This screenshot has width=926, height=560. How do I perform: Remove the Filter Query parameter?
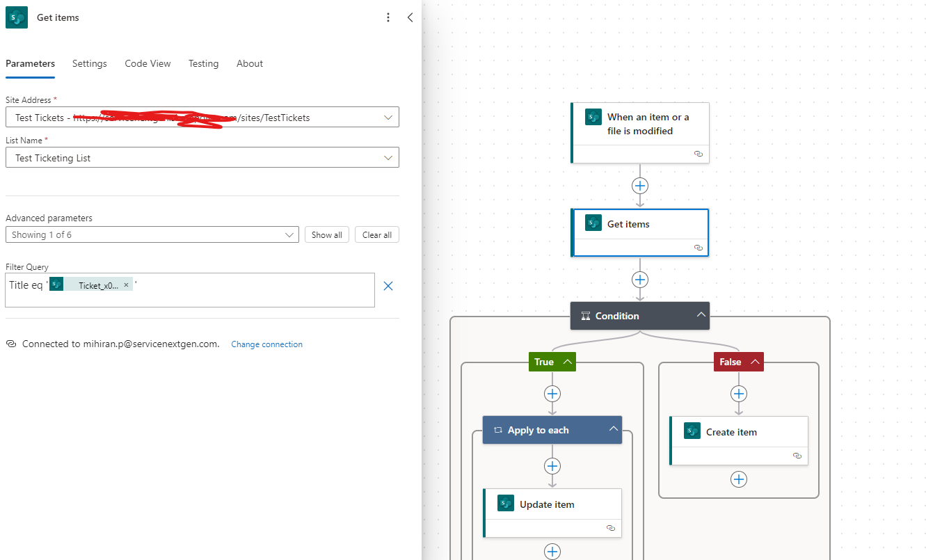pyautogui.click(x=388, y=286)
